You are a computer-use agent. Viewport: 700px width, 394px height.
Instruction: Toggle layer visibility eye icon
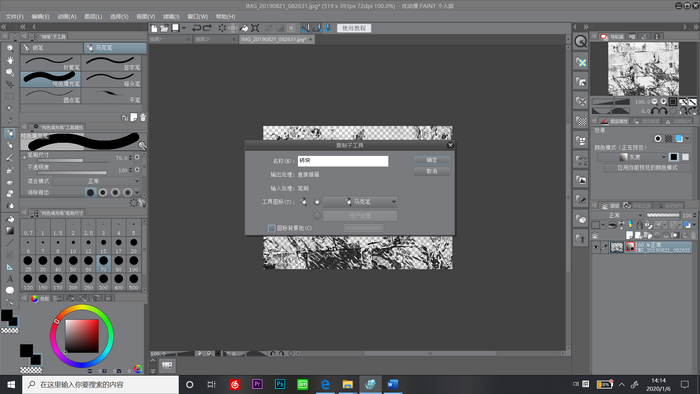(596, 247)
